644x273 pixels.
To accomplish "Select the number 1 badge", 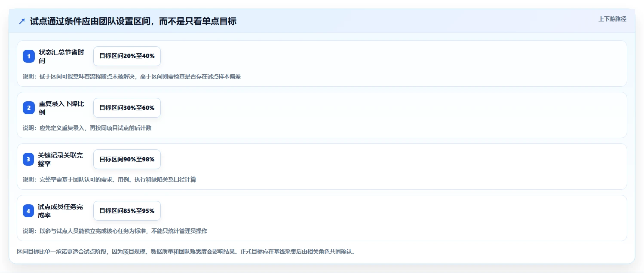I will point(29,56).
